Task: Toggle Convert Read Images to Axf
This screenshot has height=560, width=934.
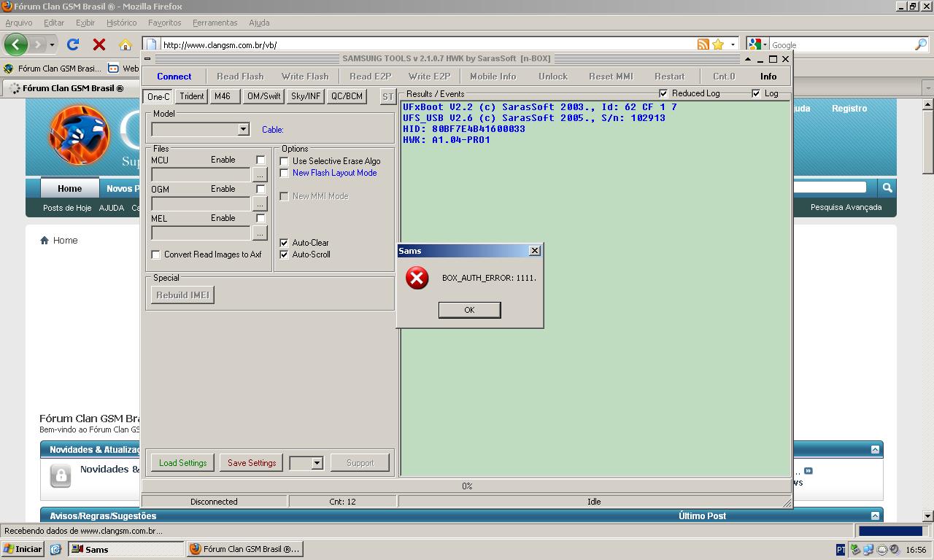Action: point(155,254)
